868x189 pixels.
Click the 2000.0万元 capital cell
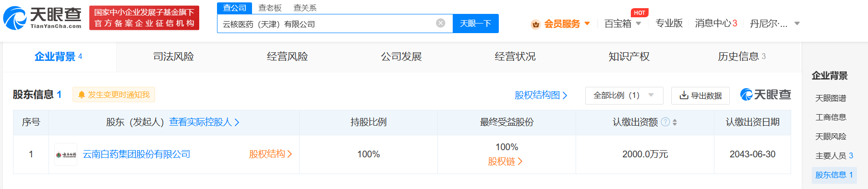[645, 154]
